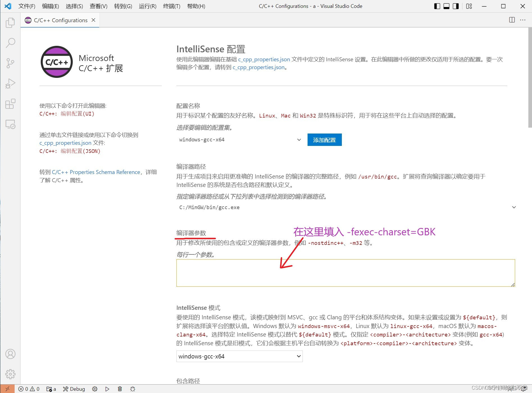This screenshot has width=532, height=393.
Task: Click the 添加配置 button
Action: pos(324,140)
